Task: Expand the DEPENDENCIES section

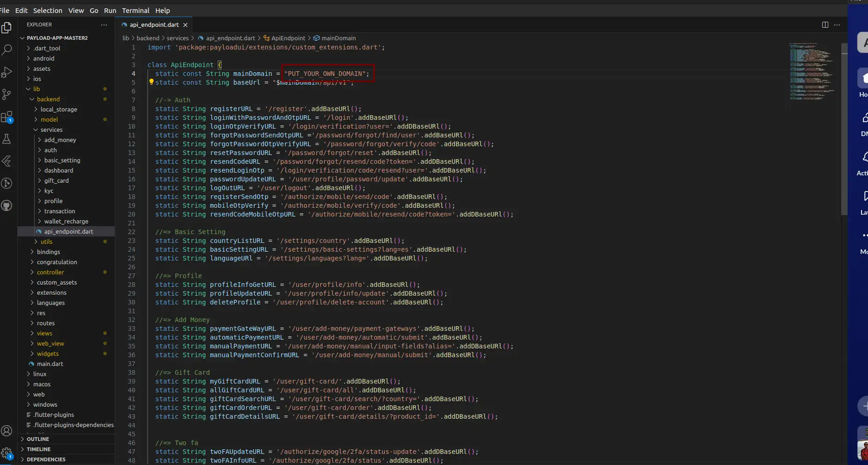Action: coord(22,459)
